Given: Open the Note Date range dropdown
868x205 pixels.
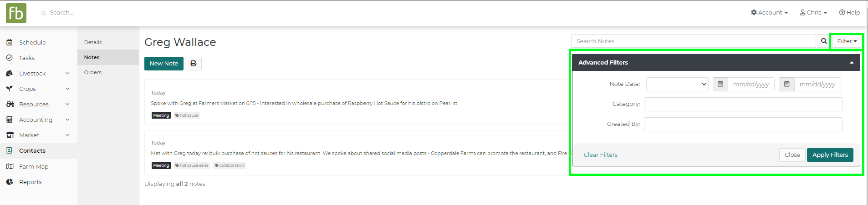Looking at the screenshot, I should 677,84.
